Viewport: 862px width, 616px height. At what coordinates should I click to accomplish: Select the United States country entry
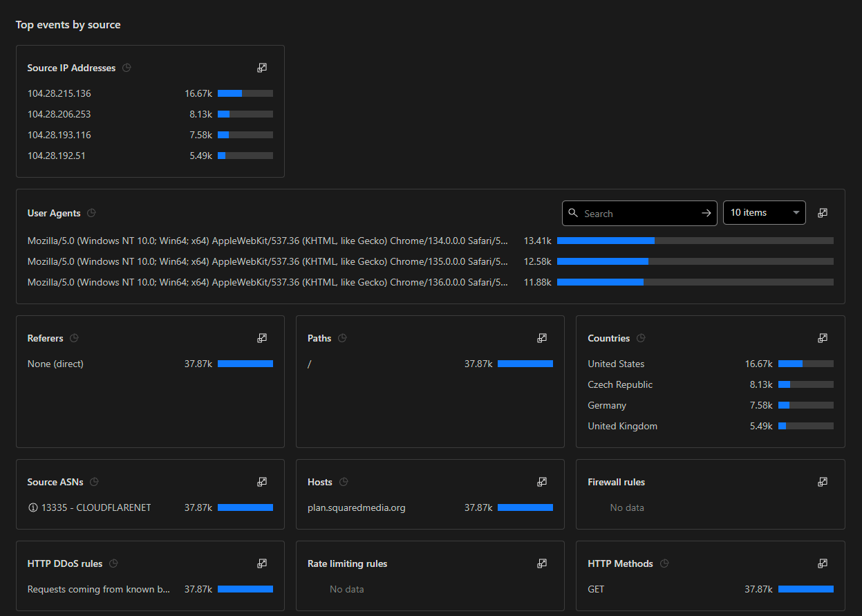616,364
